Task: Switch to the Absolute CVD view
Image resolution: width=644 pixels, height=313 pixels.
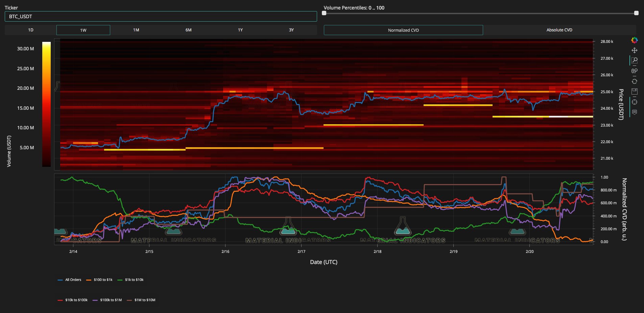Action: coord(559,30)
